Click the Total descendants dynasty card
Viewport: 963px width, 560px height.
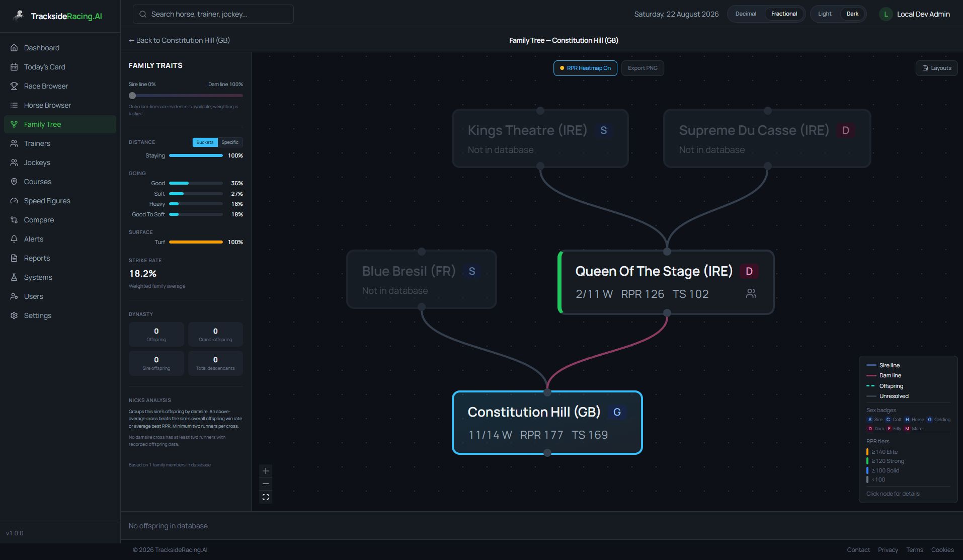pyautogui.click(x=215, y=363)
